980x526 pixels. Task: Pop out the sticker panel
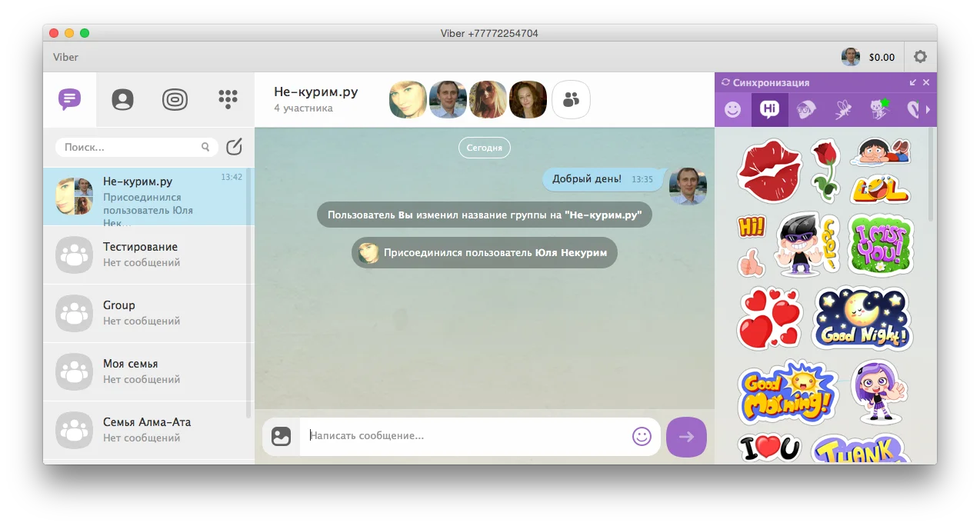[913, 82]
